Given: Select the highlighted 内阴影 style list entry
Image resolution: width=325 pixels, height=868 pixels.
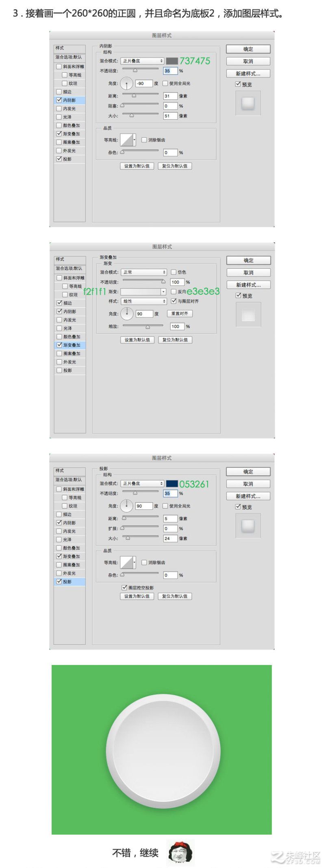Looking at the screenshot, I should 70,100.
